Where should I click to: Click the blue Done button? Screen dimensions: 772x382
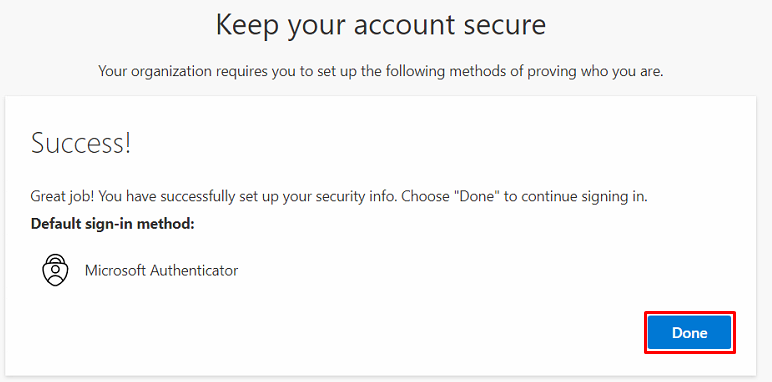pyautogui.click(x=689, y=333)
